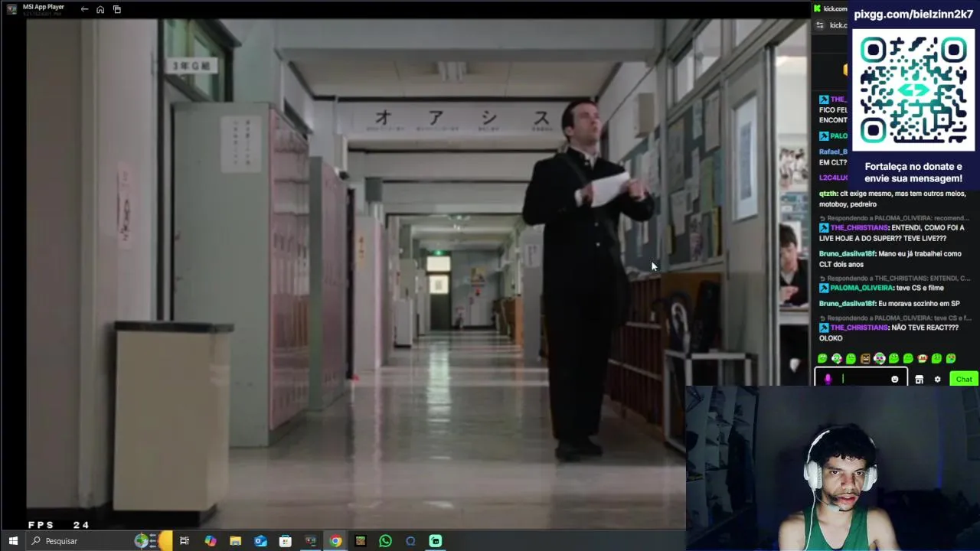Click the Kick site info icon in address bar
Image resolution: width=980 pixels, height=551 pixels.
[x=820, y=25]
